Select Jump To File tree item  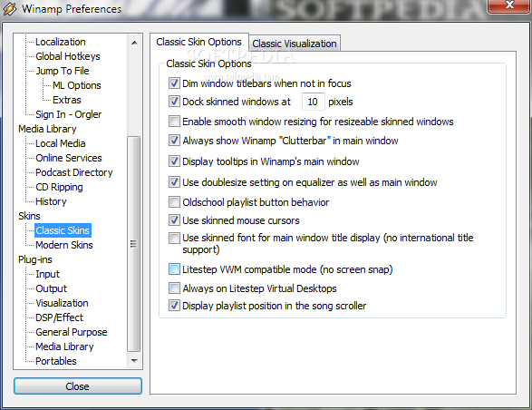click(x=63, y=71)
